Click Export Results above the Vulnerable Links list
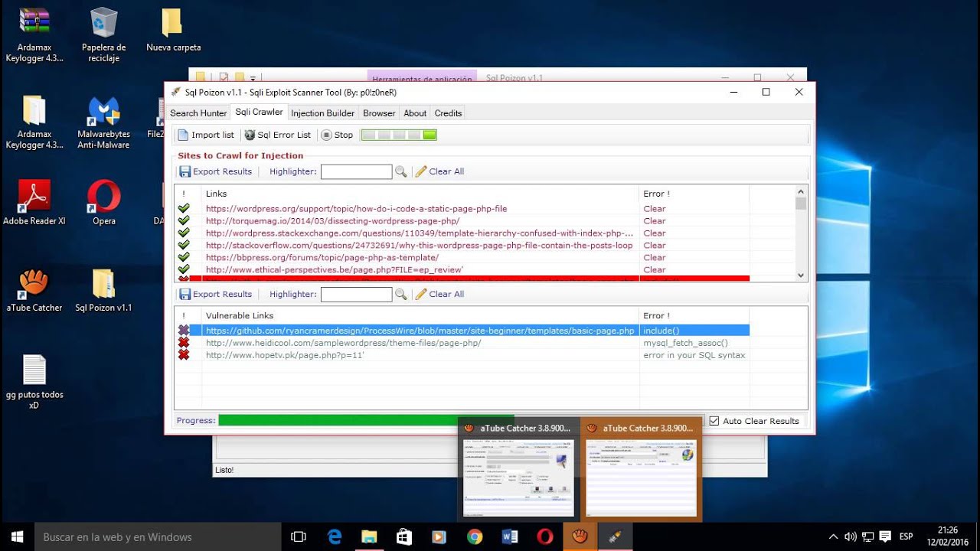This screenshot has height=551, width=980. pos(216,294)
